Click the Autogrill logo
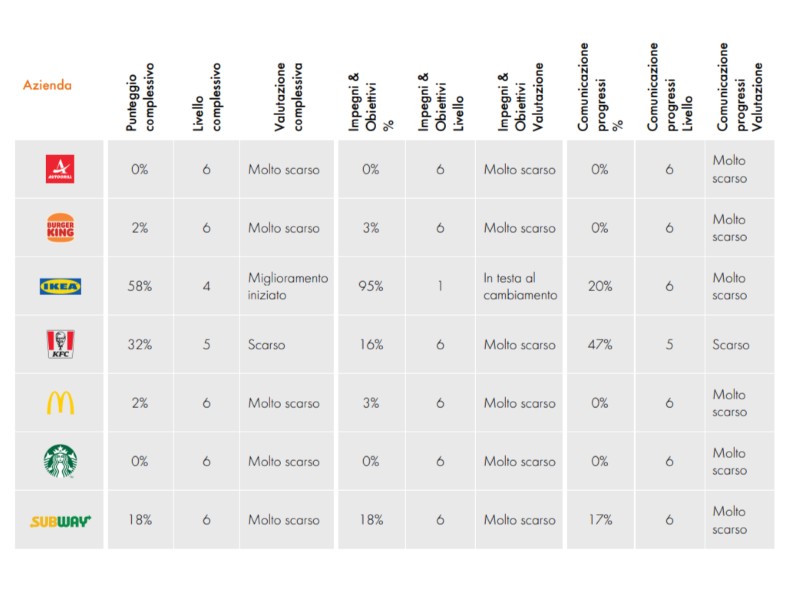Image resolution: width=800 pixels, height=600 pixels. [60, 169]
